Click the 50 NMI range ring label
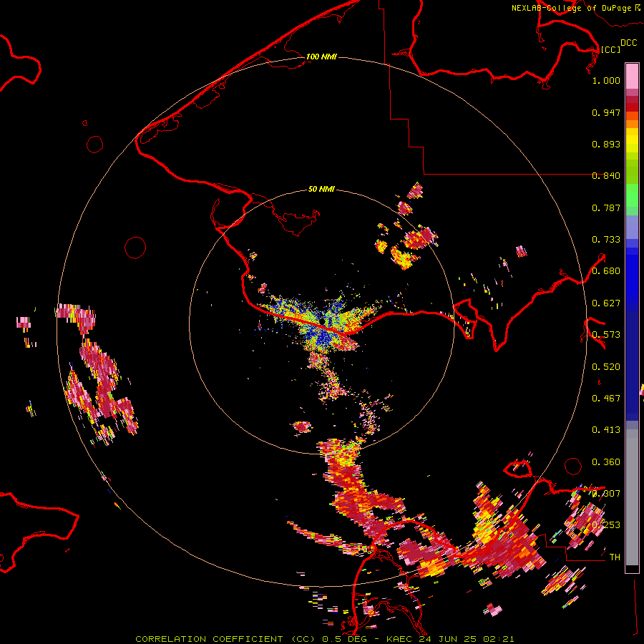Screen dimensions: 644x644 click(321, 189)
